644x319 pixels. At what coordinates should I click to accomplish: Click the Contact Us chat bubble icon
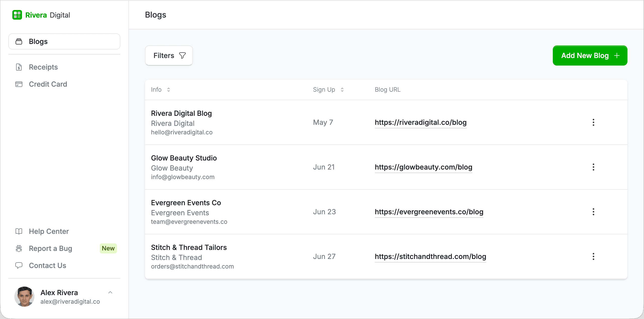(x=19, y=265)
